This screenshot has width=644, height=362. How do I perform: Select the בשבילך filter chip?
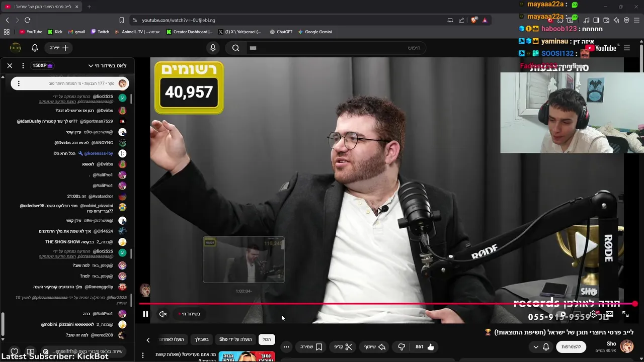202,339
